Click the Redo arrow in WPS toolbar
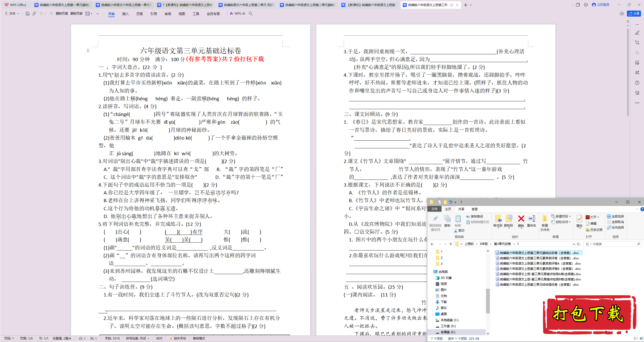Screen dimensions: 644x342 click(x=51, y=14)
